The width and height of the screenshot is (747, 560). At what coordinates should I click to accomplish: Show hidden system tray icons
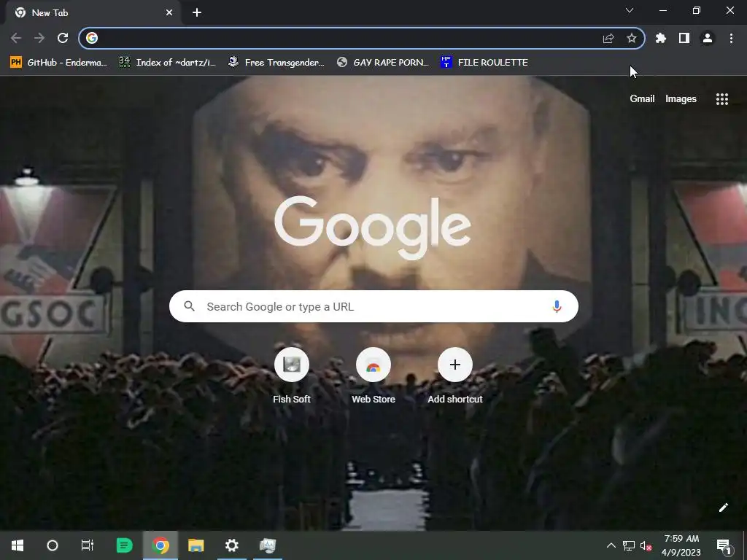point(611,545)
